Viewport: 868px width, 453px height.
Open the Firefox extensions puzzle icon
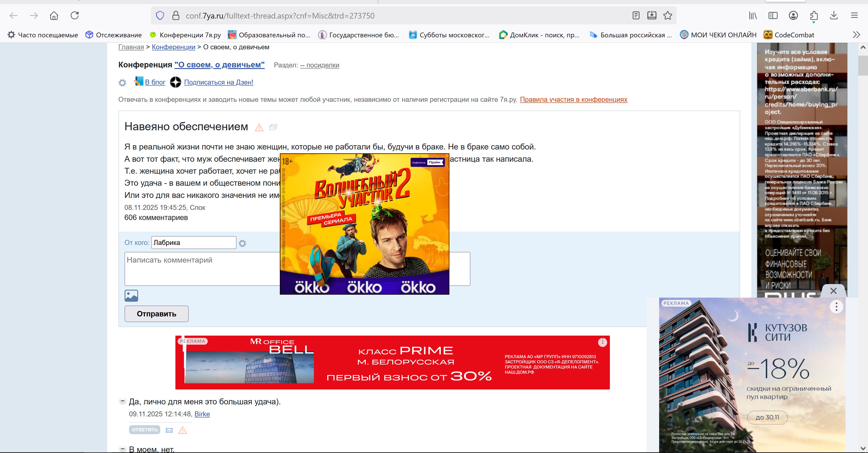[814, 16]
